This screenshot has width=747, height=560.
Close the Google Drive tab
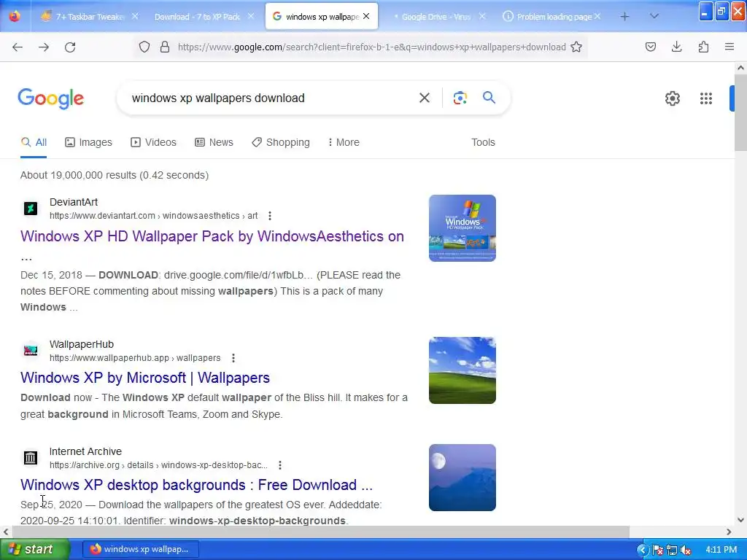482,16
